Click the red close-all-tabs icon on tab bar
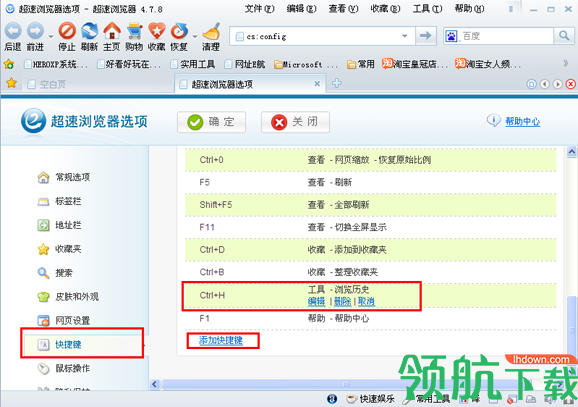578x407 pixels. point(571,84)
